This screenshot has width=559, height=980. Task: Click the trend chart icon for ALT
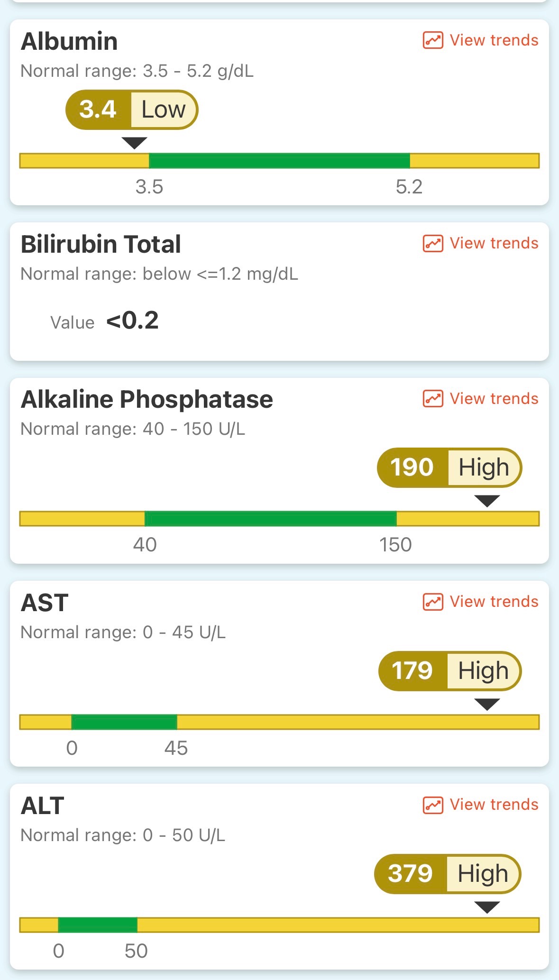click(432, 805)
